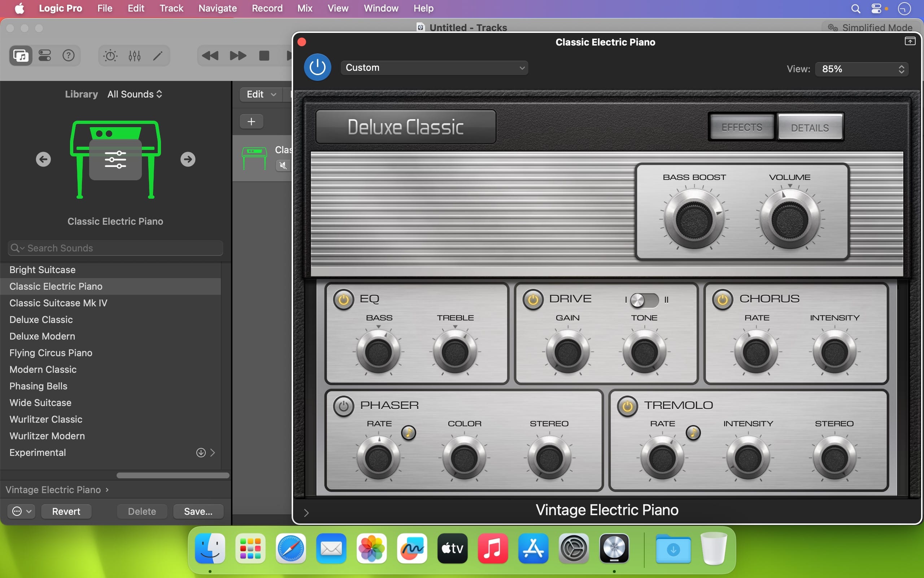Click the Revert button
Viewport: 924px width, 578px height.
(x=66, y=512)
